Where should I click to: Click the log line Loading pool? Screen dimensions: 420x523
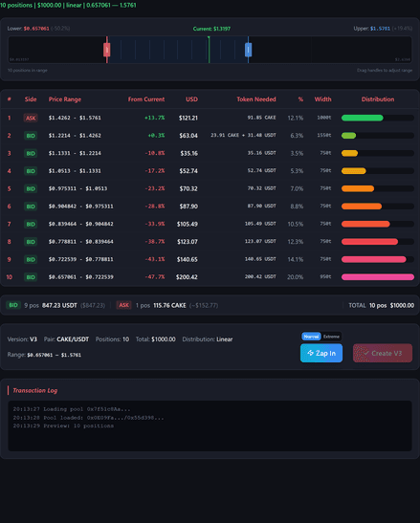coord(72,409)
